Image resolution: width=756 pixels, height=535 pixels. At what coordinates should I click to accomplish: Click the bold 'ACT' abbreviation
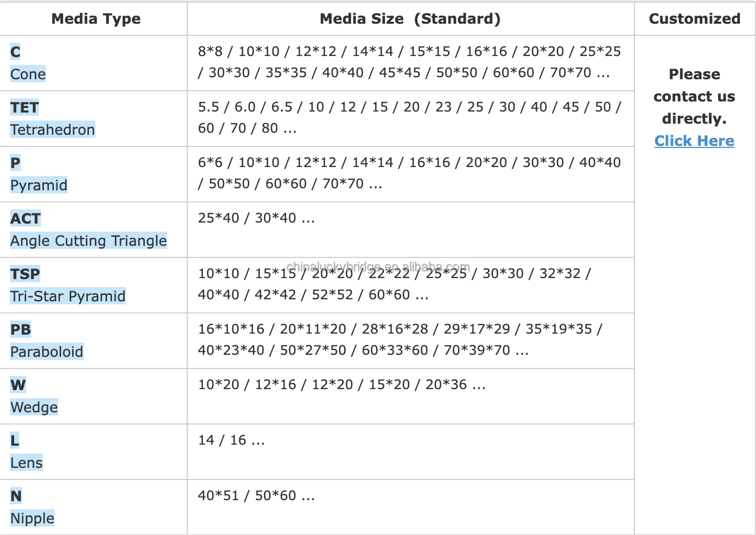25,219
